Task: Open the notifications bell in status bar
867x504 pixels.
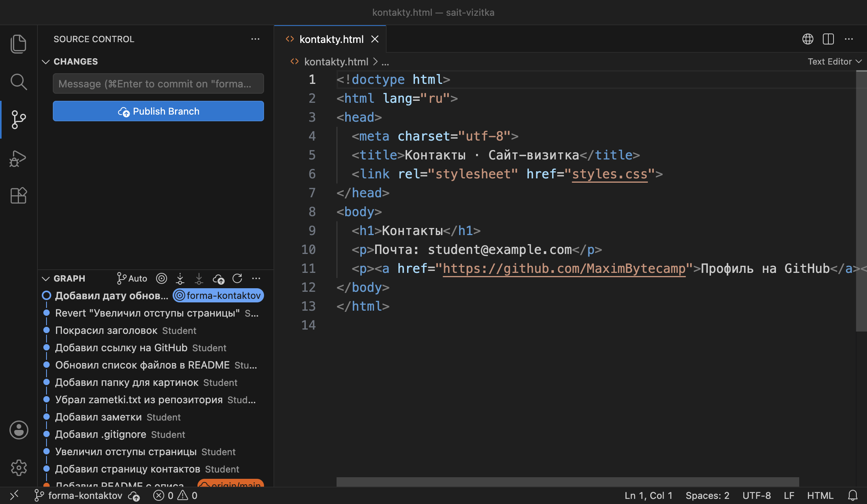Action: point(853,495)
